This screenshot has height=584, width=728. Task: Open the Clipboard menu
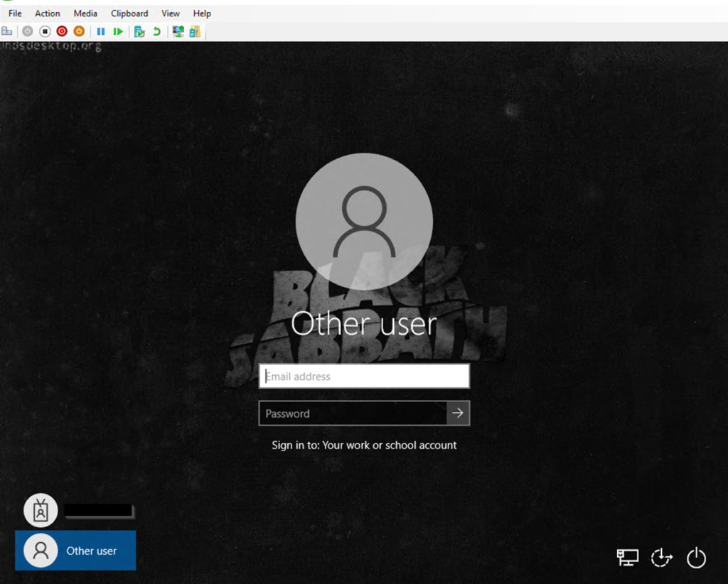[x=129, y=13]
